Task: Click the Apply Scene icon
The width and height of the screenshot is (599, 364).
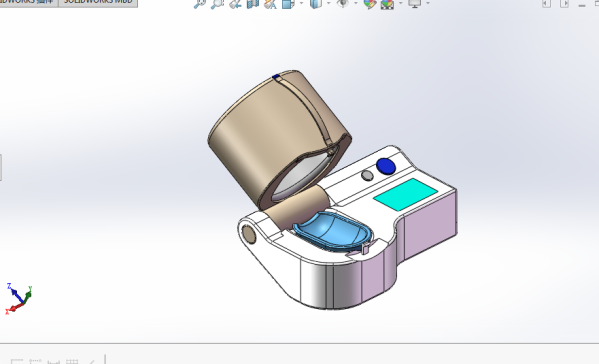Action: [x=387, y=4]
